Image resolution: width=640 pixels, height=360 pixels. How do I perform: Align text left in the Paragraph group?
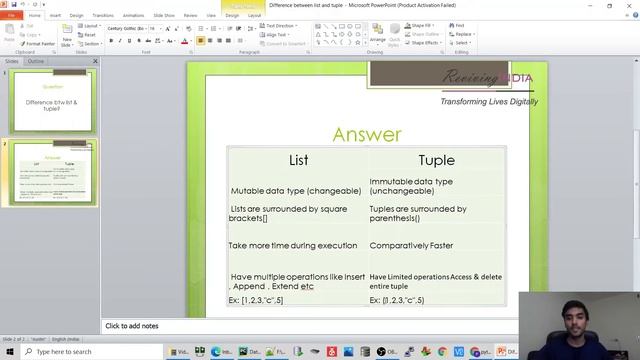(200, 41)
